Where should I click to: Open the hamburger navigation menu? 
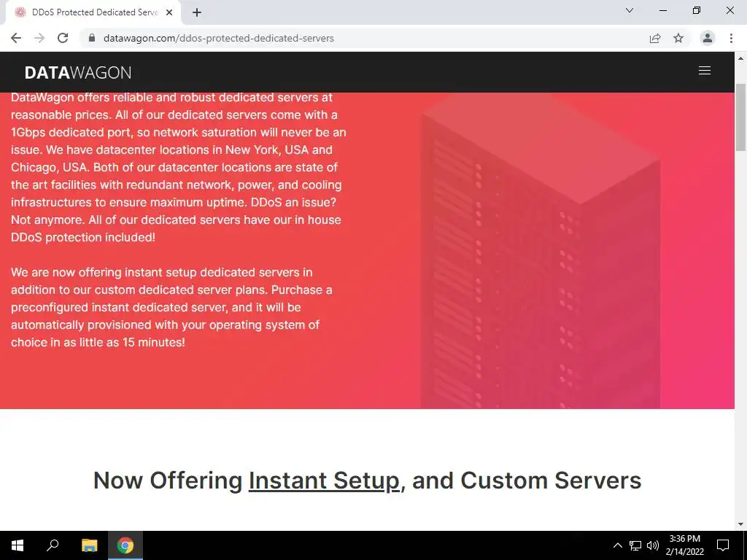point(704,71)
